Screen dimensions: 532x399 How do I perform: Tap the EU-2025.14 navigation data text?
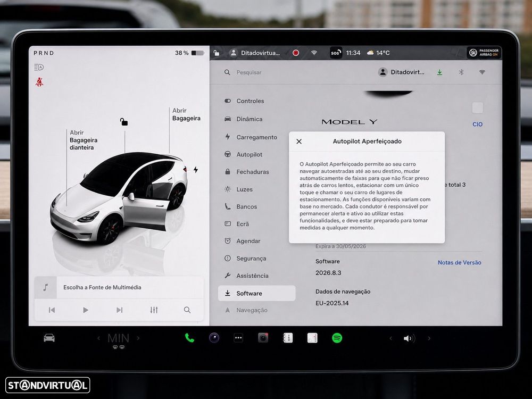[x=332, y=303]
